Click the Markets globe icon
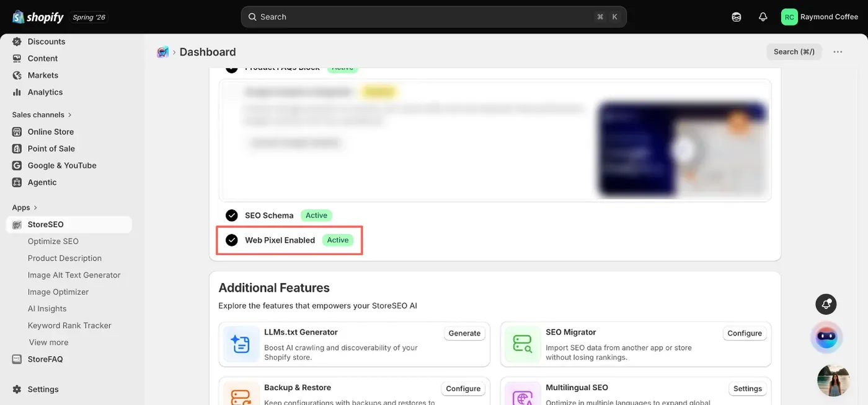Screen dimensions: 868x405 [17, 75]
